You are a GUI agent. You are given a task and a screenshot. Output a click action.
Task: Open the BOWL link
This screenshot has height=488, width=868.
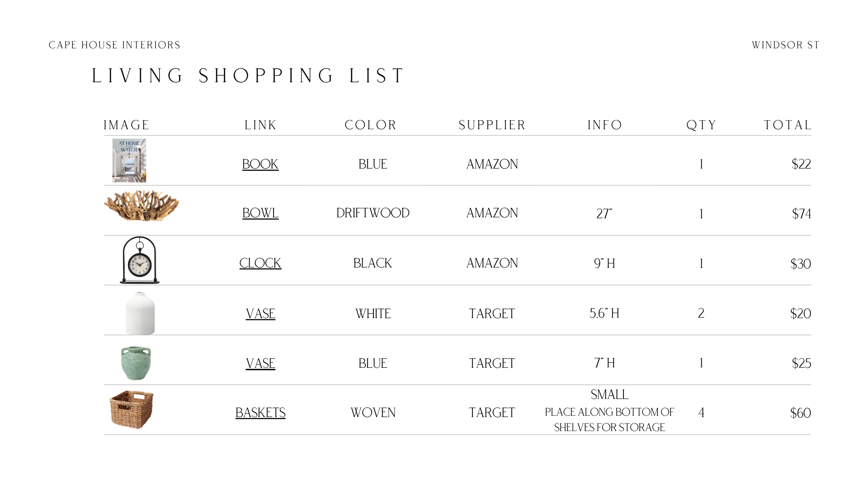tap(260, 213)
